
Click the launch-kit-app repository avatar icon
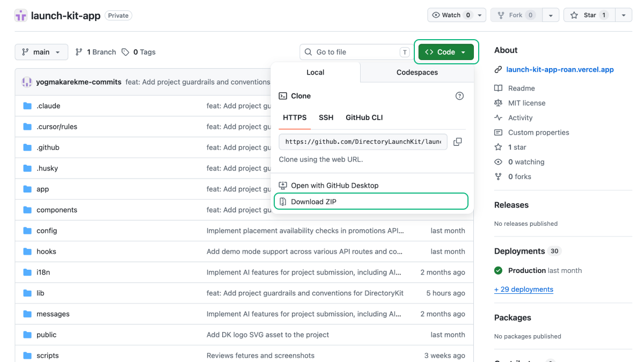(x=21, y=16)
